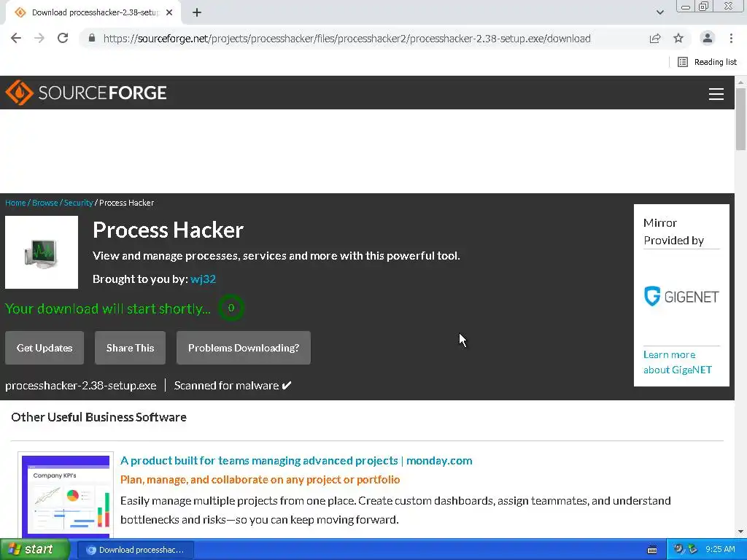Click the scrollbar down arrow

[741, 532]
